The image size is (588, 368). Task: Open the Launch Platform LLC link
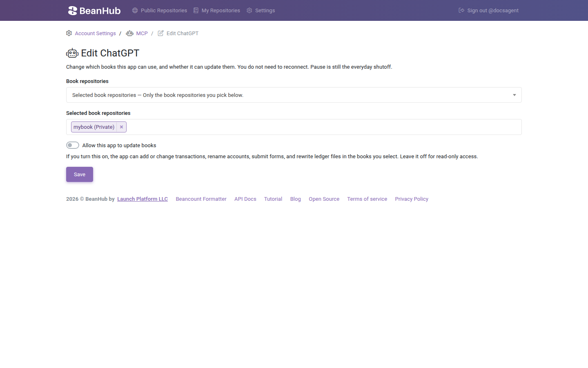(x=143, y=199)
